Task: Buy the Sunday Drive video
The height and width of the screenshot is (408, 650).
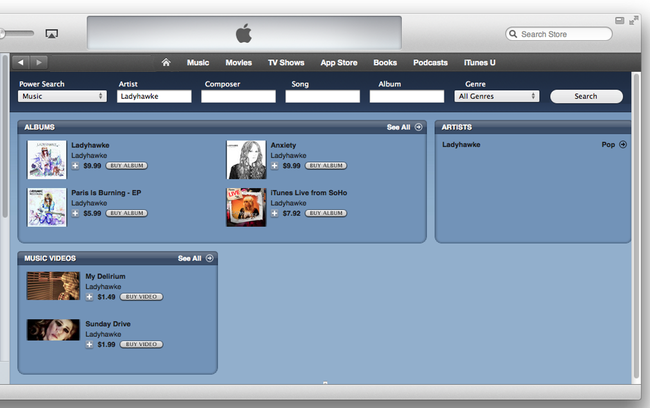Action: click(141, 345)
